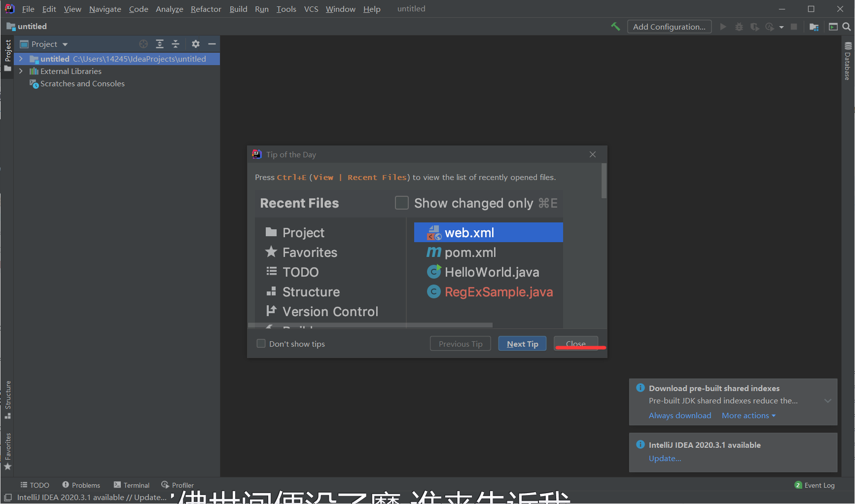The height and width of the screenshot is (504, 855).
Task: Click the locate/select opened file icon
Action: [143, 44]
